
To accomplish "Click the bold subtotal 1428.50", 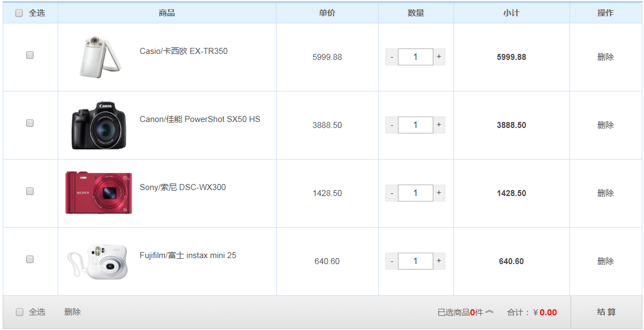I will click(x=511, y=193).
